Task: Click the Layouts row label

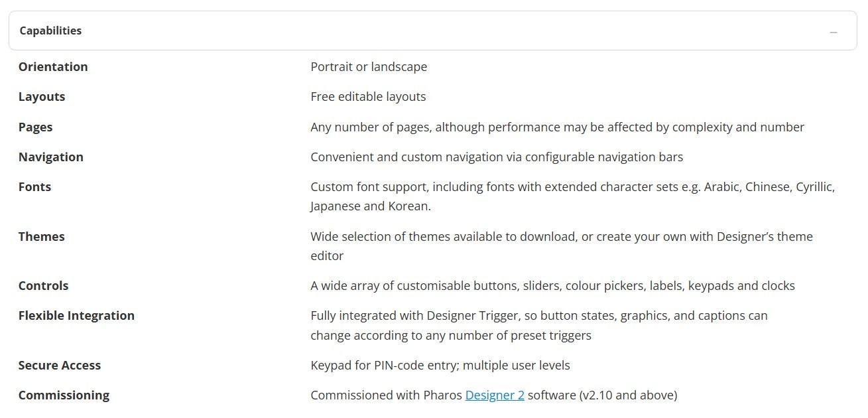Action: (x=42, y=97)
